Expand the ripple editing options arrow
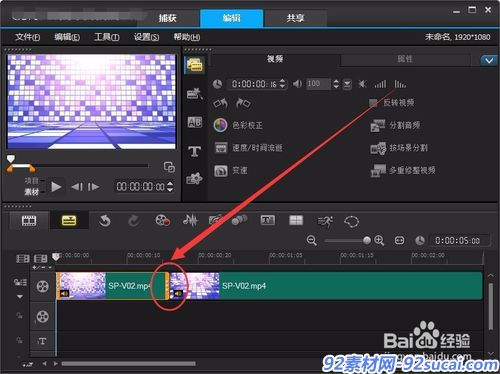Viewport: 500px width, 374px height. pos(20,296)
